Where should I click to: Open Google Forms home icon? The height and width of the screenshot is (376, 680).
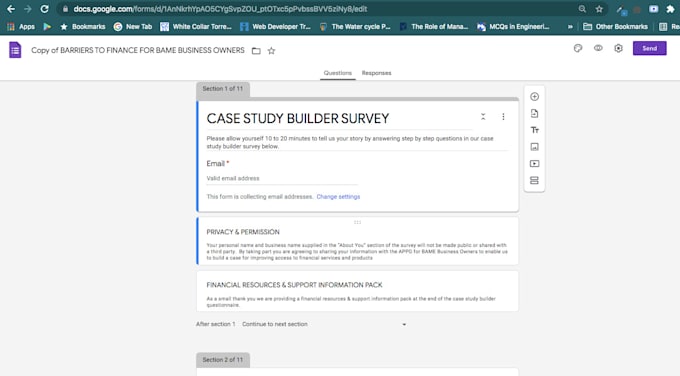tap(15, 50)
